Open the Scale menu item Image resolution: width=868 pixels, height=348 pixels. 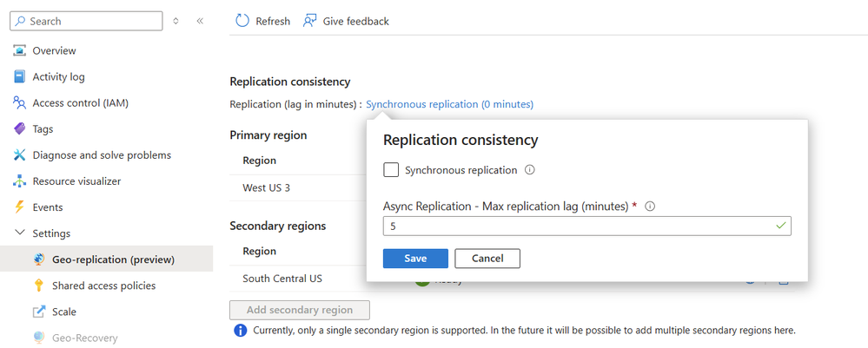pos(63,311)
